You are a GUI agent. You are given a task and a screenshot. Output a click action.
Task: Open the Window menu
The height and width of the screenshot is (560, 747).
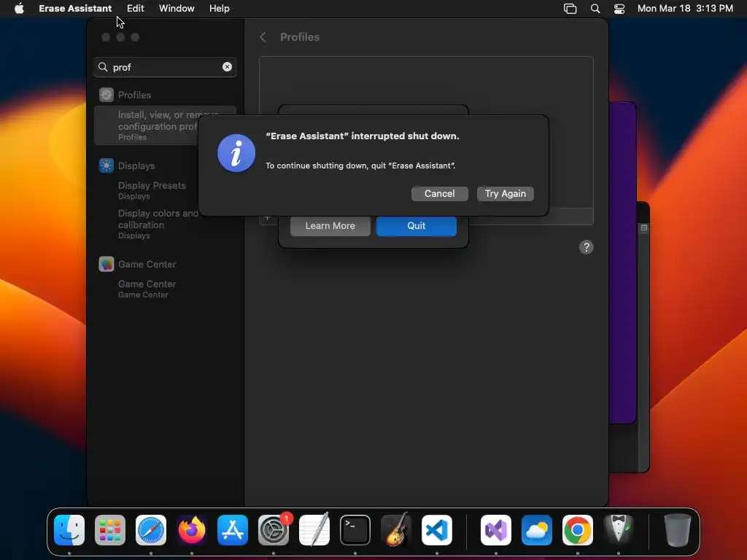tap(177, 9)
